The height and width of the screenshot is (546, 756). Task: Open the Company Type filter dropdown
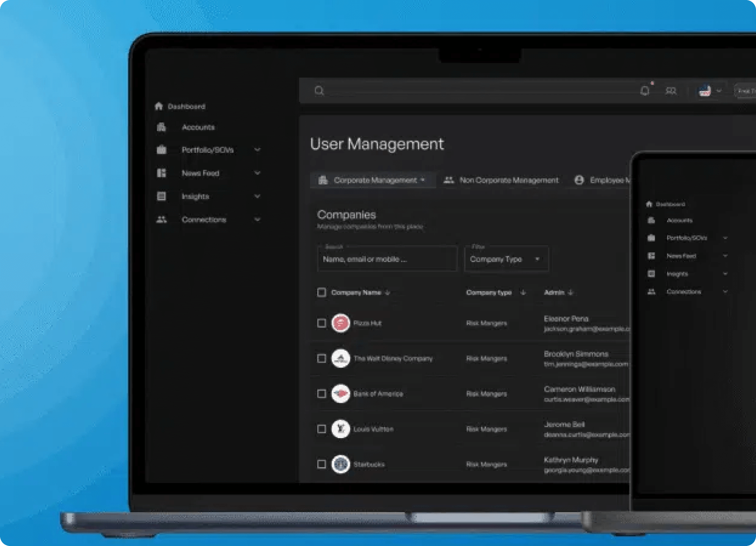coord(506,259)
